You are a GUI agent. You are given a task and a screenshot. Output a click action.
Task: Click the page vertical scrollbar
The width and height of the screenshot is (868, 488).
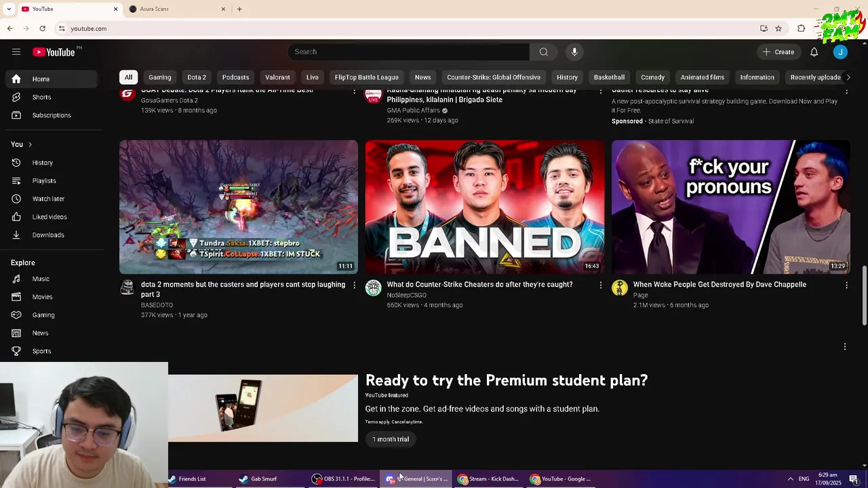coord(864,296)
